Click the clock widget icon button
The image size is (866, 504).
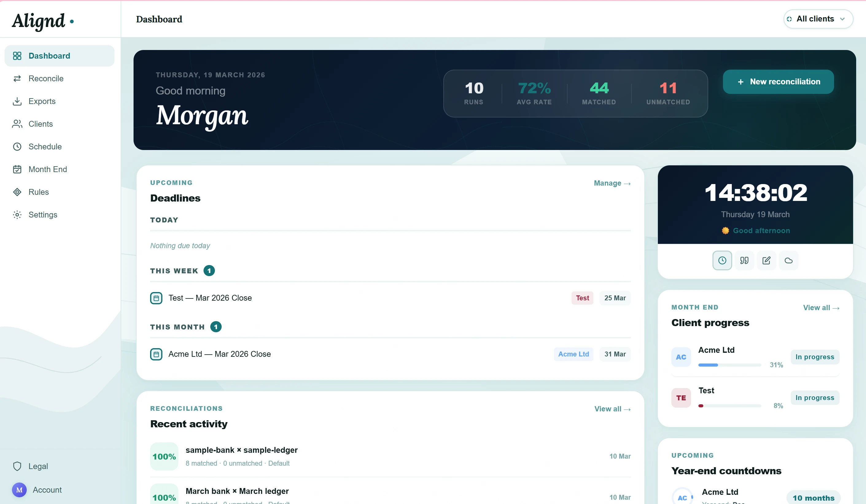(x=722, y=260)
